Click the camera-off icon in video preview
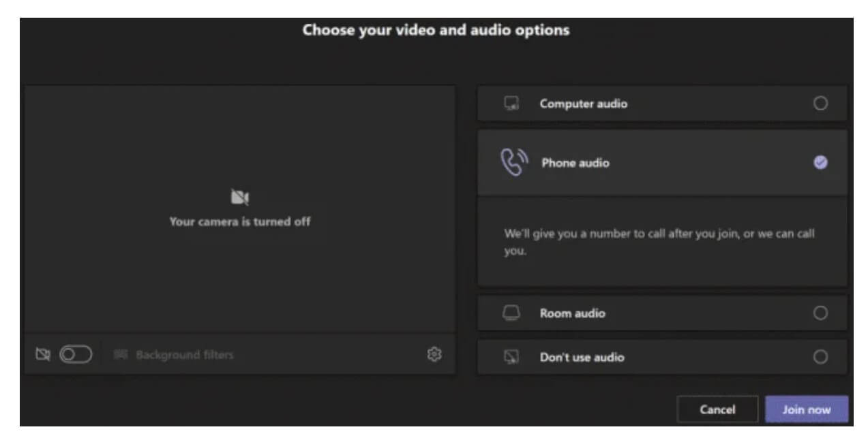The height and width of the screenshot is (438, 868). coord(239,198)
